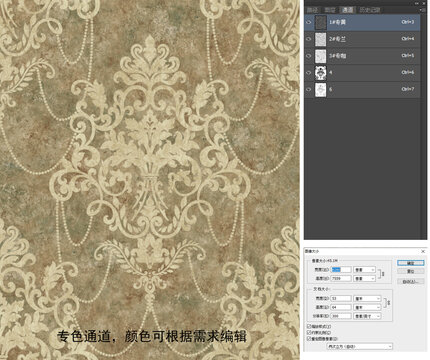This screenshot has height=360, width=430.
Task: Switch to the Channels (通道) tab
Action: 348,10
